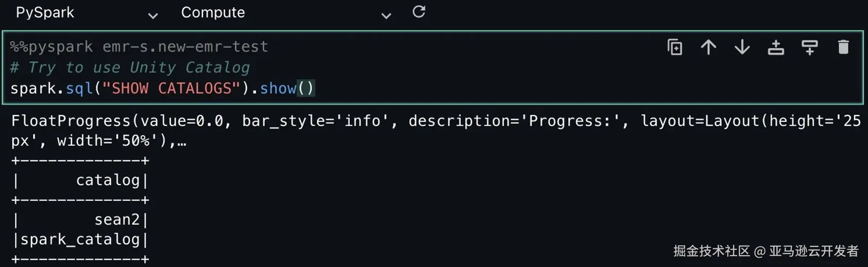Click the chevron next to PySpark
Screen dimensions: 868x267
[153, 16]
